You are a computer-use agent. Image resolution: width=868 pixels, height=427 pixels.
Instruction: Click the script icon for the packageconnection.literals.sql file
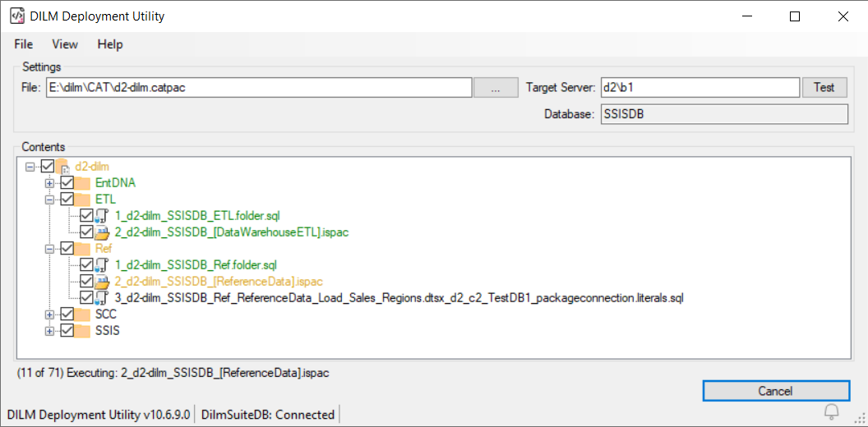tap(102, 297)
